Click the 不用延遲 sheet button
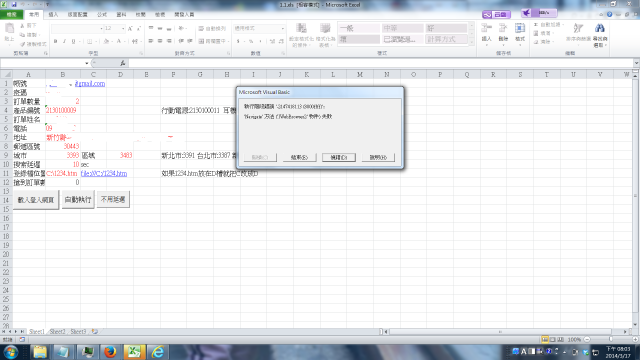The height and width of the screenshot is (360, 640). coord(113,200)
